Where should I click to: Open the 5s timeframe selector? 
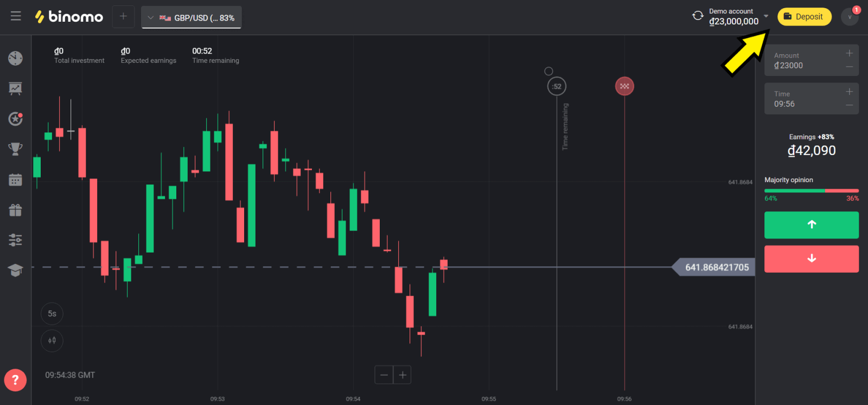click(52, 313)
